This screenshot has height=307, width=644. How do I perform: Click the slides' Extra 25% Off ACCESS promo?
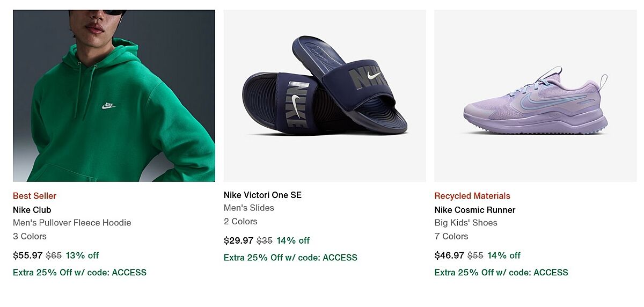coord(290,258)
